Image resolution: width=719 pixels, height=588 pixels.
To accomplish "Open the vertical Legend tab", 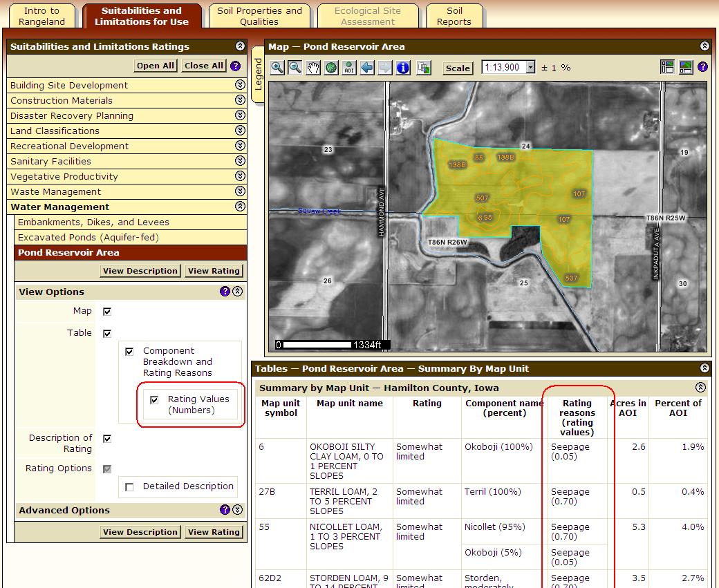I will 258,75.
